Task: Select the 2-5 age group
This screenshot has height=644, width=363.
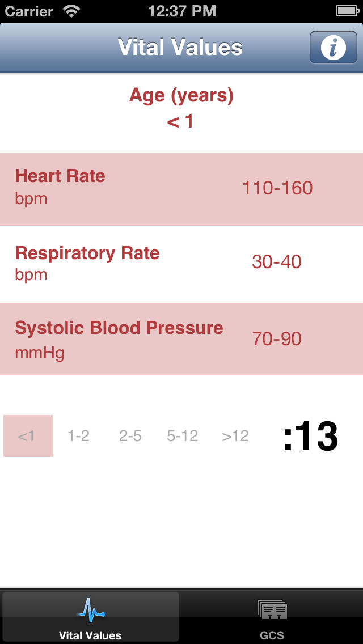Action: coord(130,436)
